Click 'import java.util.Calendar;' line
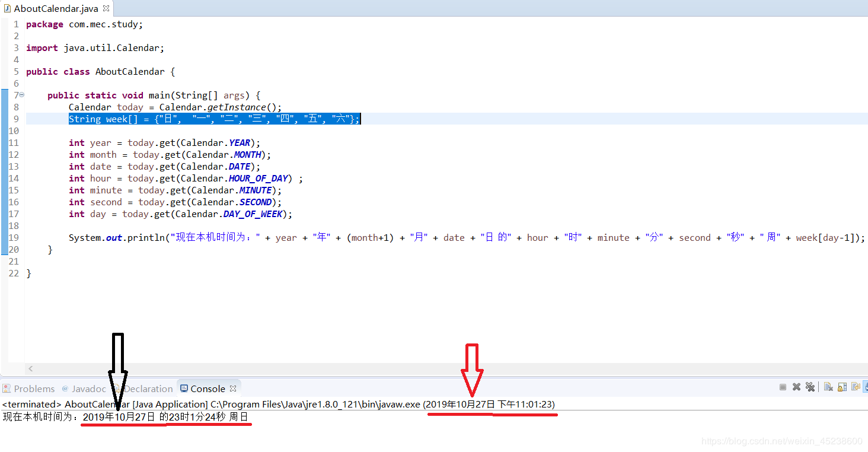This screenshot has height=452, width=868. [95, 48]
